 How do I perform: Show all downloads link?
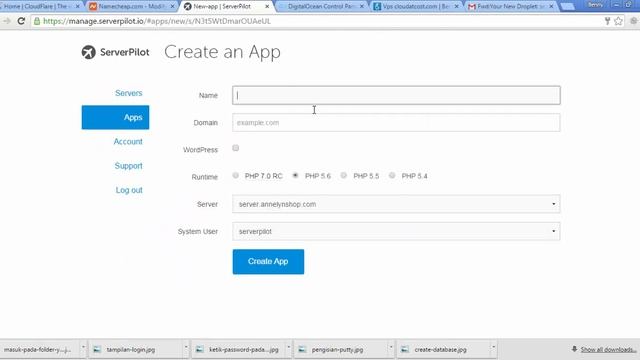[x=608, y=349]
